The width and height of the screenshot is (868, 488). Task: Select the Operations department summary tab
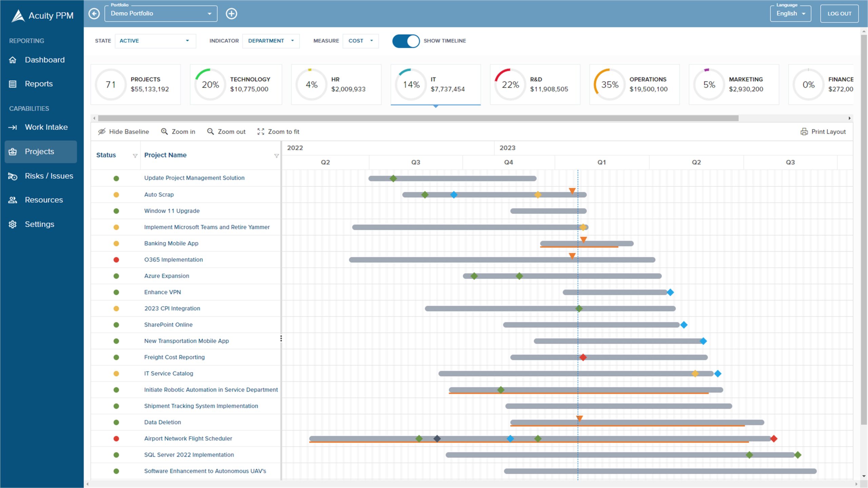(x=634, y=84)
